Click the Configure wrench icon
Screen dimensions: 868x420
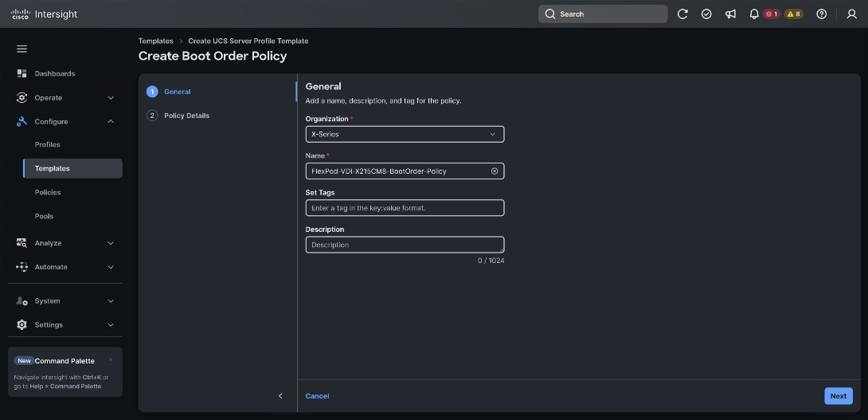click(22, 121)
